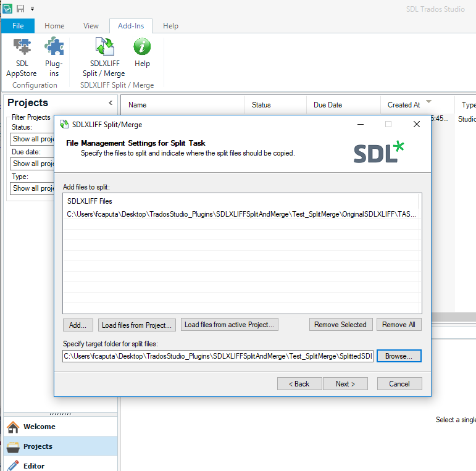476x471 pixels.
Task: Open the Status filter dropdown
Action: [x=32, y=139]
